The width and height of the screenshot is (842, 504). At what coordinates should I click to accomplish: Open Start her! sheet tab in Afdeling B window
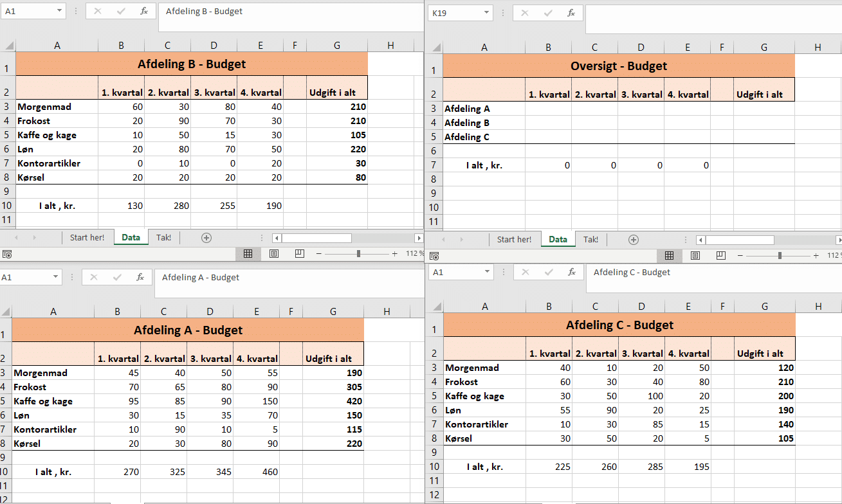[x=87, y=237]
